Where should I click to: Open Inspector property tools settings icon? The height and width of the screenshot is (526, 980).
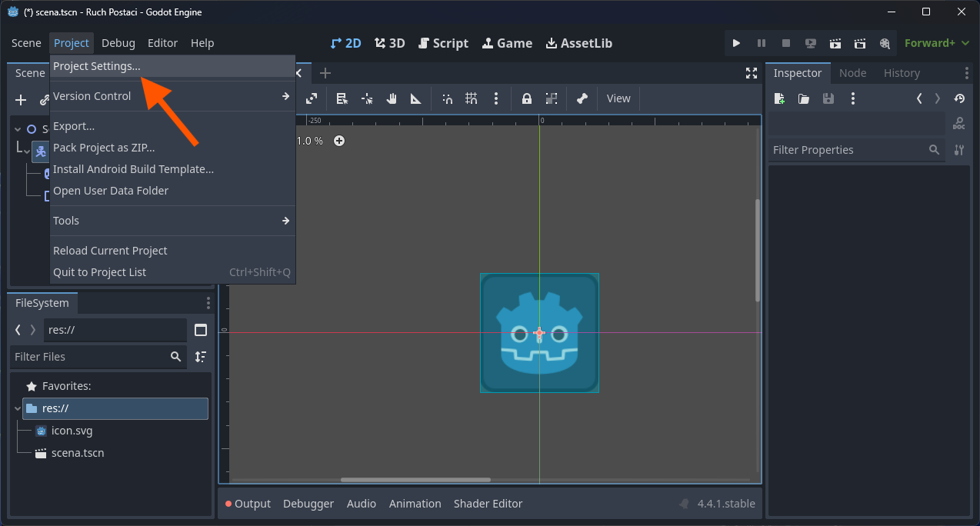click(959, 150)
